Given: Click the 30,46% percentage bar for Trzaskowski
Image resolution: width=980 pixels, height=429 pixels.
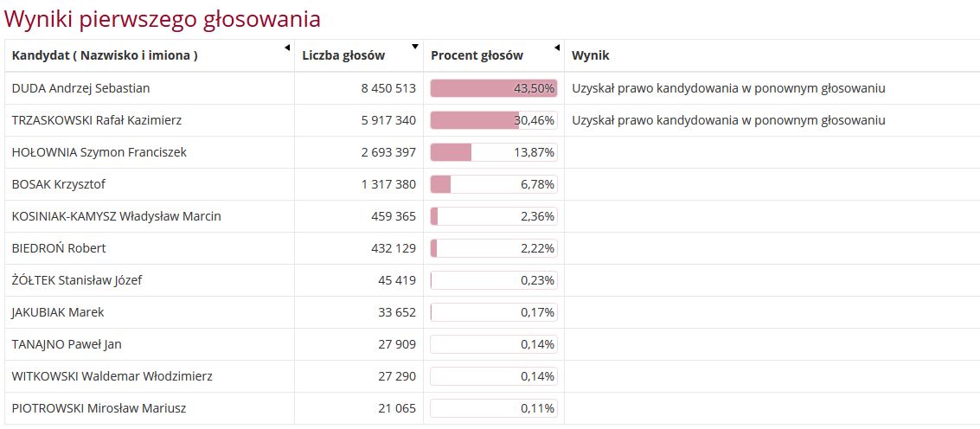Looking at the screenshot, I should [x=493, y=120].
